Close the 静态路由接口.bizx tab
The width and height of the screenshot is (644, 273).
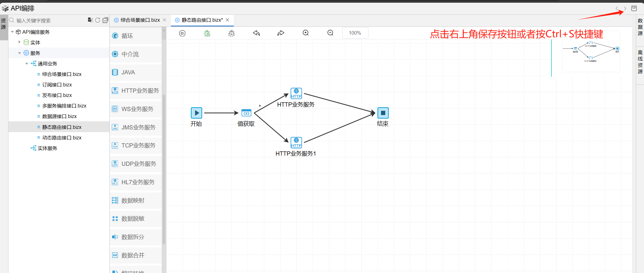pyautogui.click(x=227, y=20)
